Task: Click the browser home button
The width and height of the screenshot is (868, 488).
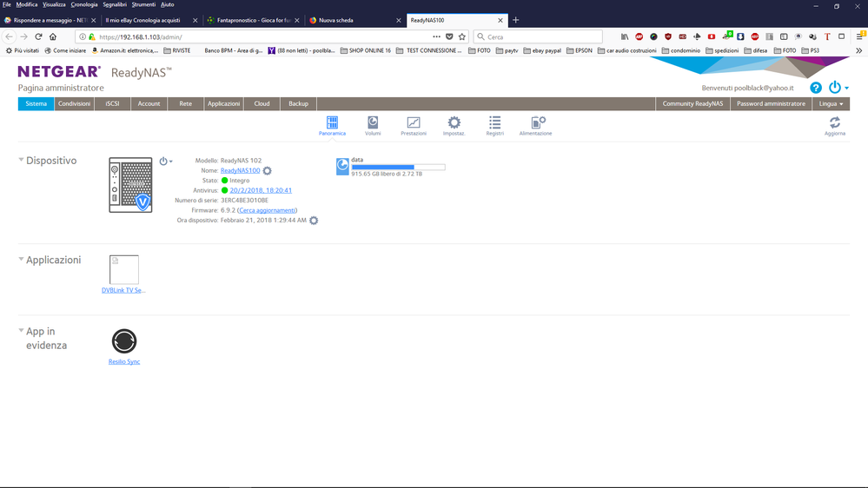Action: point(53,36)
